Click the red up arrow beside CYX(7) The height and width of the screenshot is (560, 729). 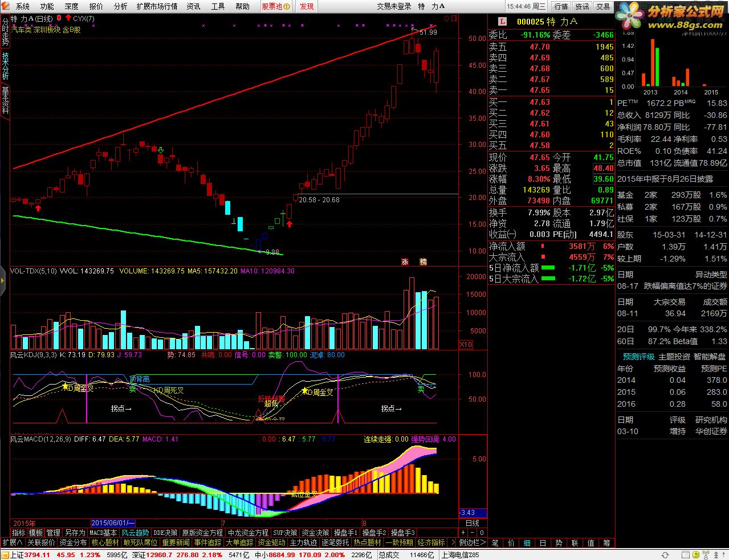pos(68,18)
